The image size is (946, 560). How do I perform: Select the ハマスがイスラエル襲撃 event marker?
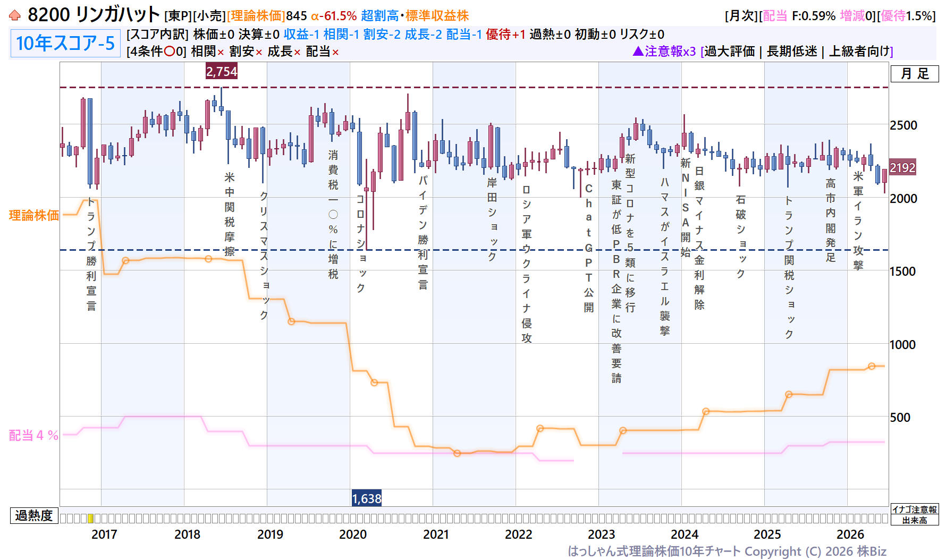point(665,256)
